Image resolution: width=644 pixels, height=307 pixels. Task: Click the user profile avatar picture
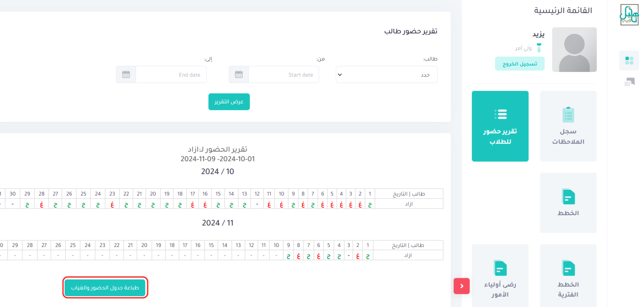574,50
